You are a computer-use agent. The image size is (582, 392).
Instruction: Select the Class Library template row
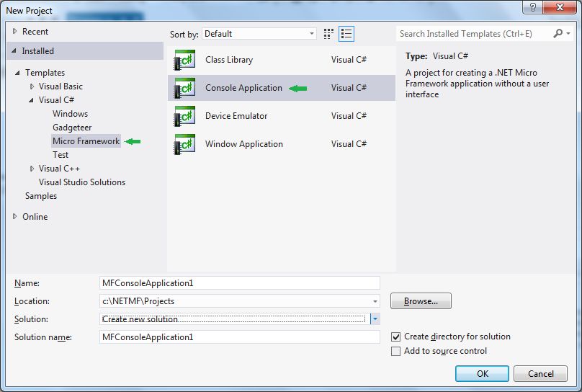coord(282,60)
